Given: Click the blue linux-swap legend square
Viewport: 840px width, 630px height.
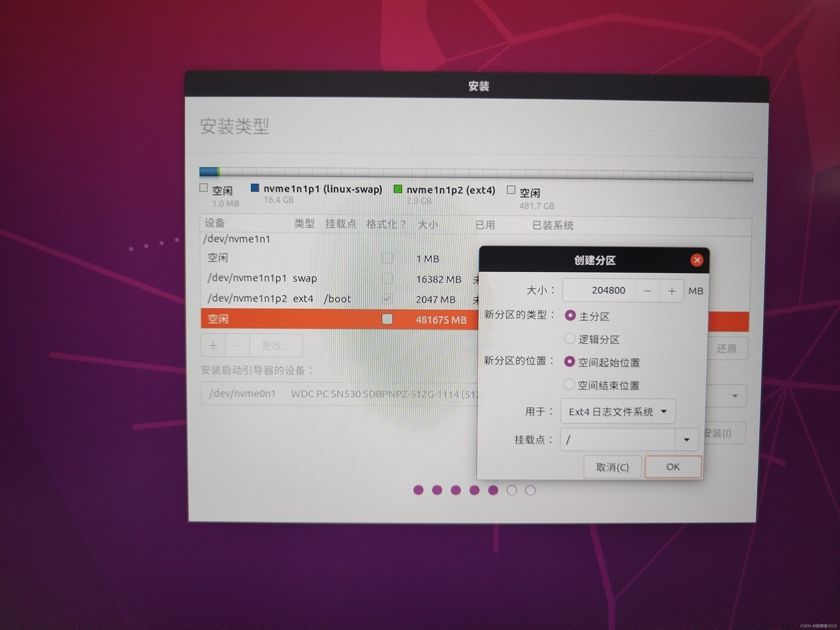Looking at the screenshot, I should pos(255,188).
